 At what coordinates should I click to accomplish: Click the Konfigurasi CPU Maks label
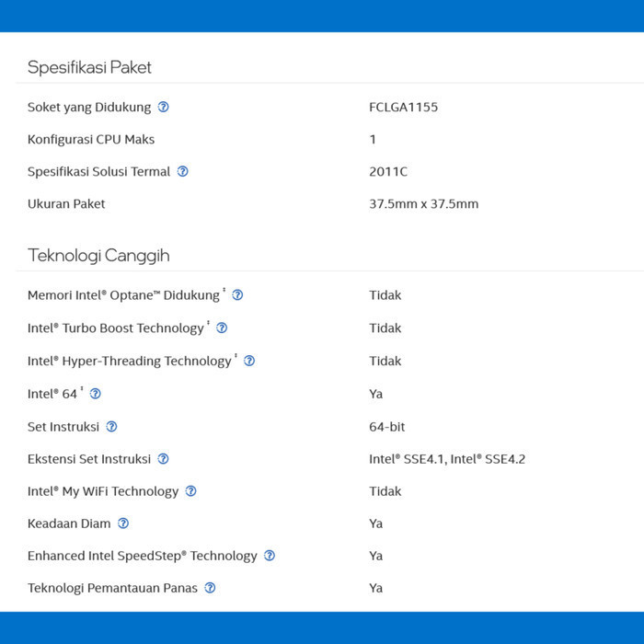coord(91,139)
